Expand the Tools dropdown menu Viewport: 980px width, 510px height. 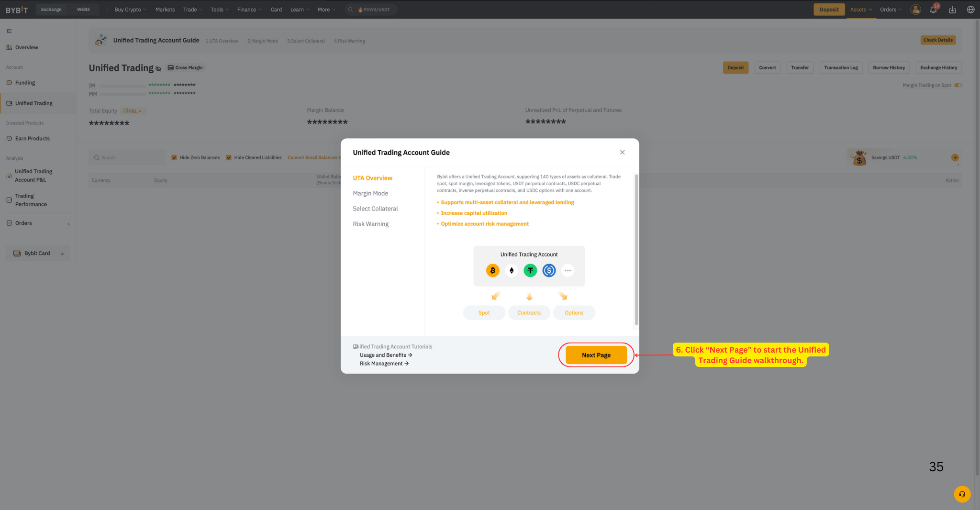coord(220,10)
